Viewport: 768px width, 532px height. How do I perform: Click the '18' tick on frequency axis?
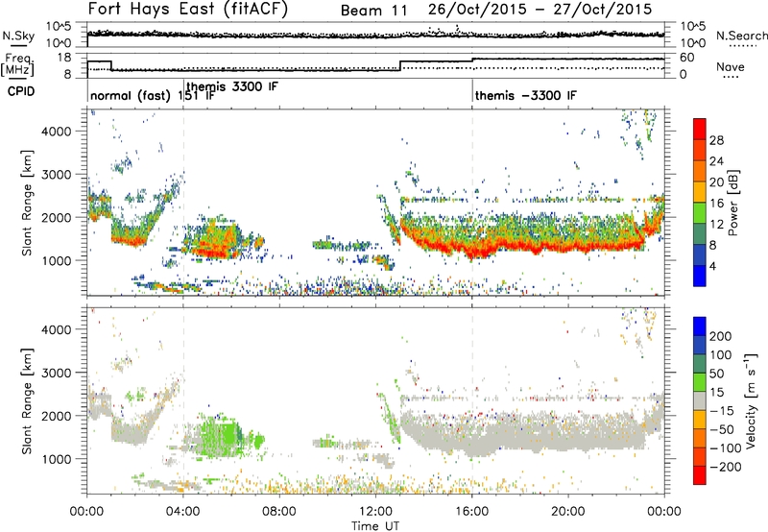click(x=64, y=58)
